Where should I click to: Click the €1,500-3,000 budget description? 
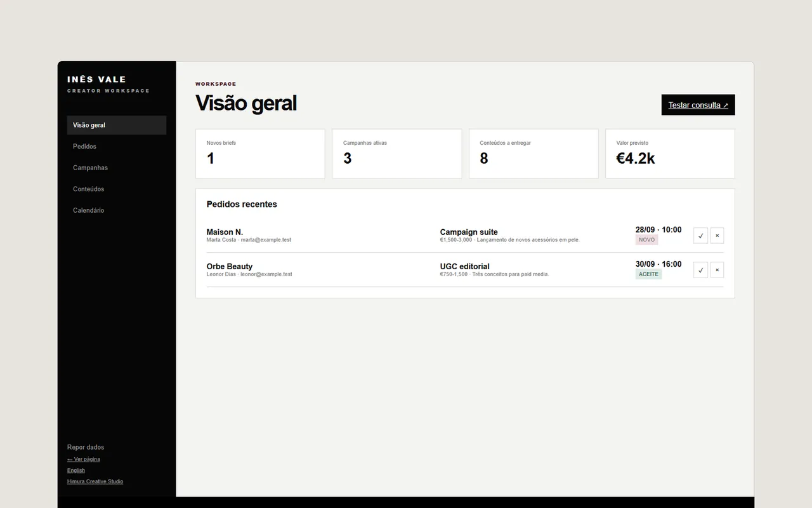[510, 240]
